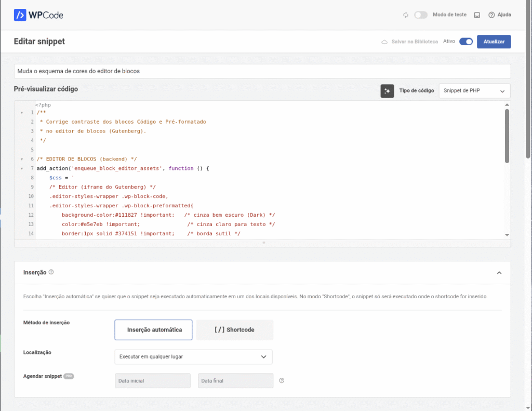Click the snippet title input field

[262, 71]
